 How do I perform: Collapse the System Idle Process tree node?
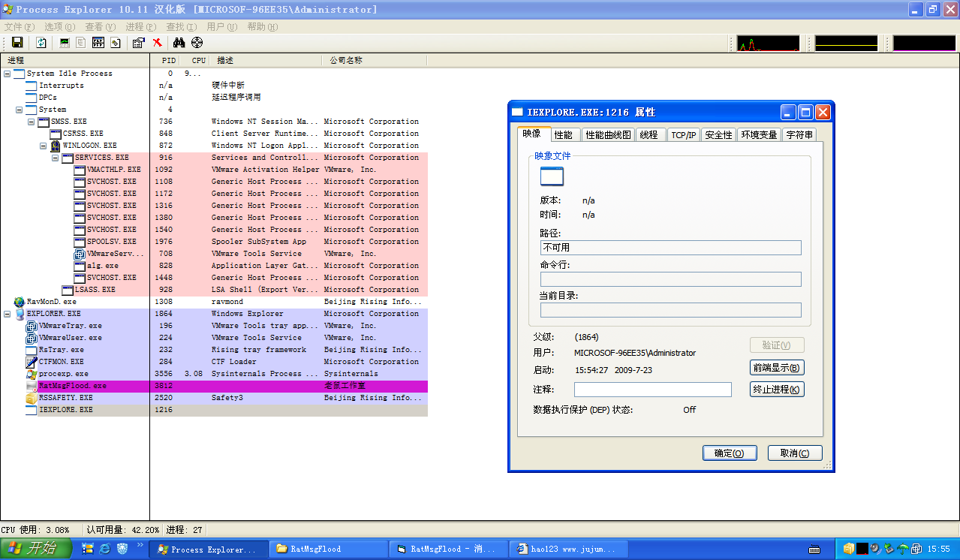click(x=7, y=74)
